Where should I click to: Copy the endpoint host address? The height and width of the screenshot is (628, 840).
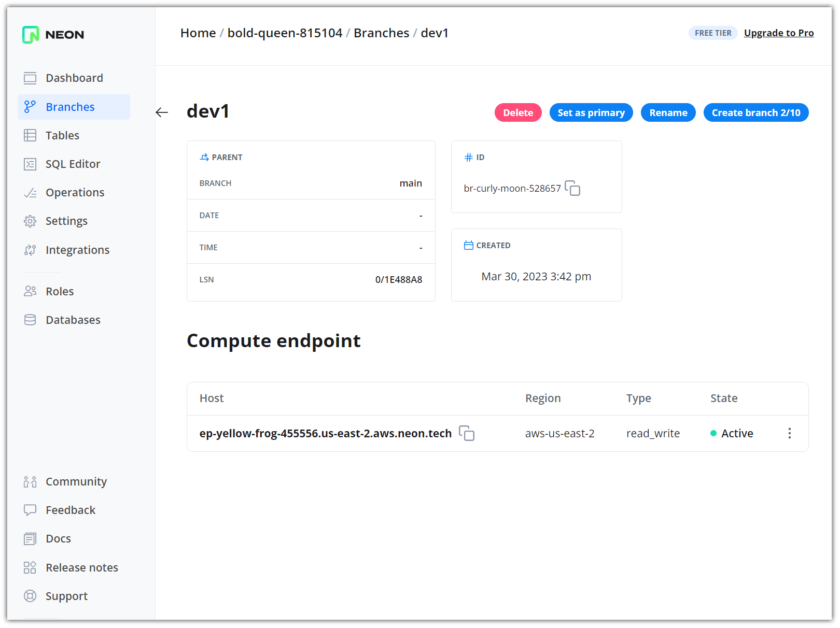[467, 433]
